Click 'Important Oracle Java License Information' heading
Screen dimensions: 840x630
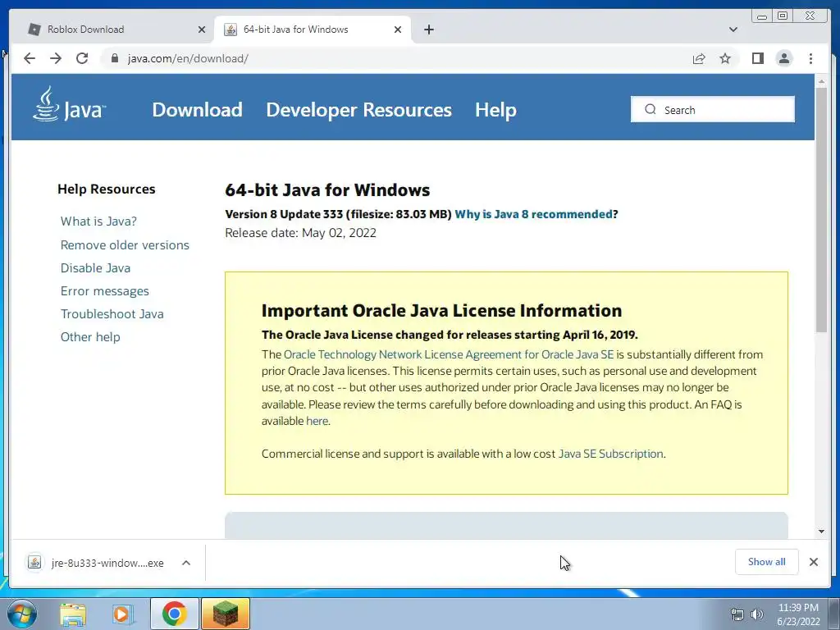click(x=441, y=311)
